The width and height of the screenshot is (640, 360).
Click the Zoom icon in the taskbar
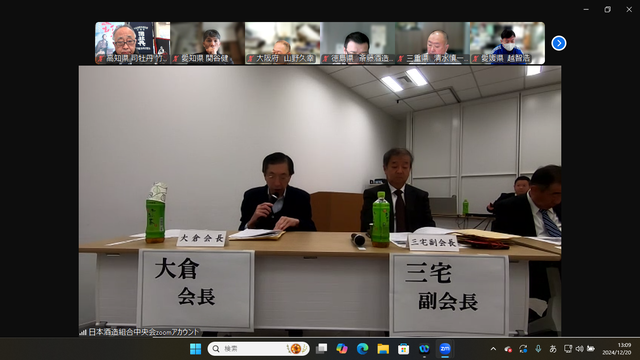pyautogui.click(x=445, y=349)
